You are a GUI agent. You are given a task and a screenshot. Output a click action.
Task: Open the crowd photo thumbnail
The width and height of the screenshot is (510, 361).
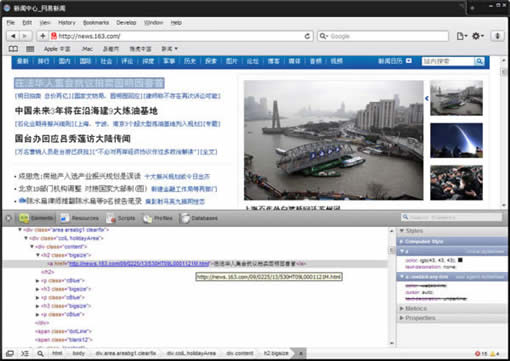tap(456, 183)
